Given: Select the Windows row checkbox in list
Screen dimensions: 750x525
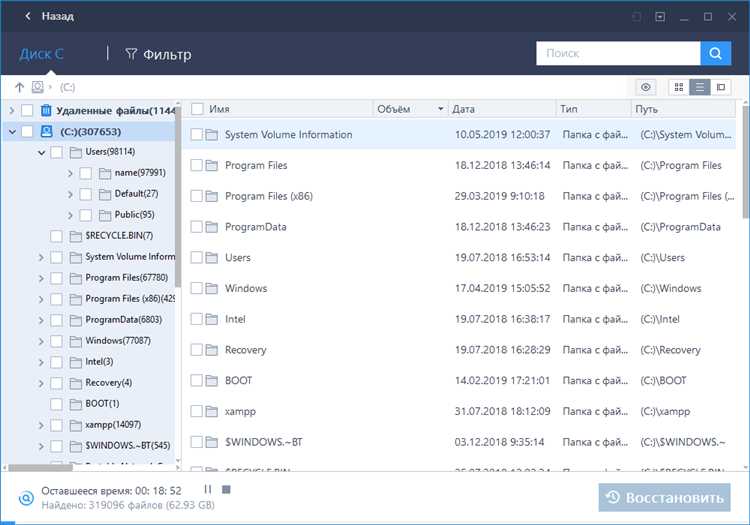Looking at the screenshot, I should click(x=197, y=288).
